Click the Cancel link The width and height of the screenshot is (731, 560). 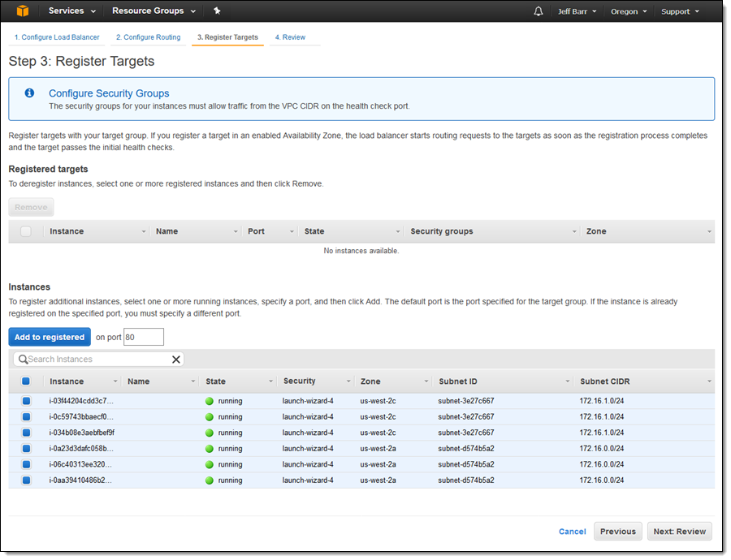pos(572,532)
